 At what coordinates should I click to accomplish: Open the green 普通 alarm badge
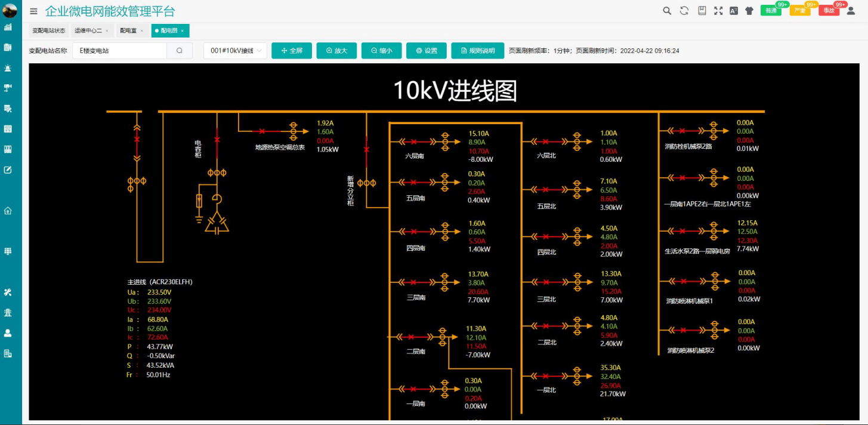[771, 11]
